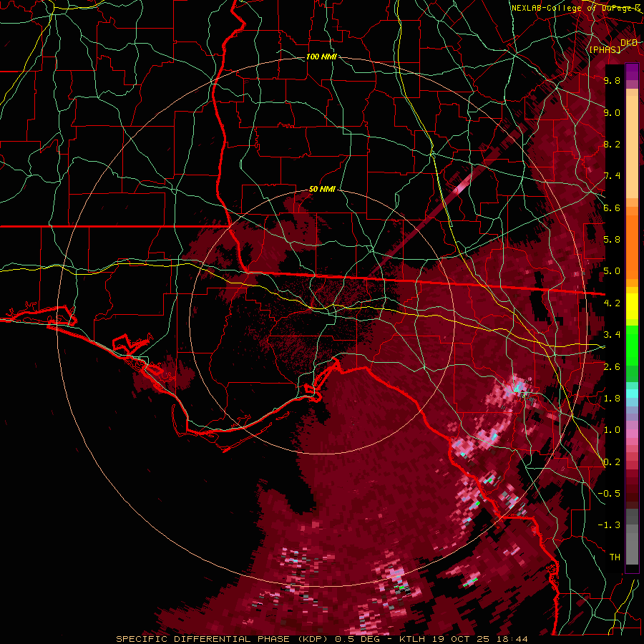
Task: Click the "DKB" legend unit label
Action: [629, 43]
